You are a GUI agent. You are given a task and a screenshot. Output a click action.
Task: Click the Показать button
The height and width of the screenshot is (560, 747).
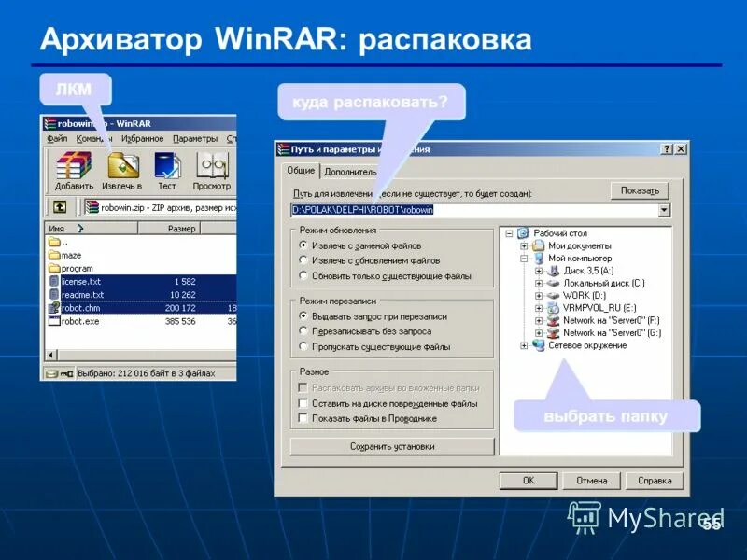638,189
